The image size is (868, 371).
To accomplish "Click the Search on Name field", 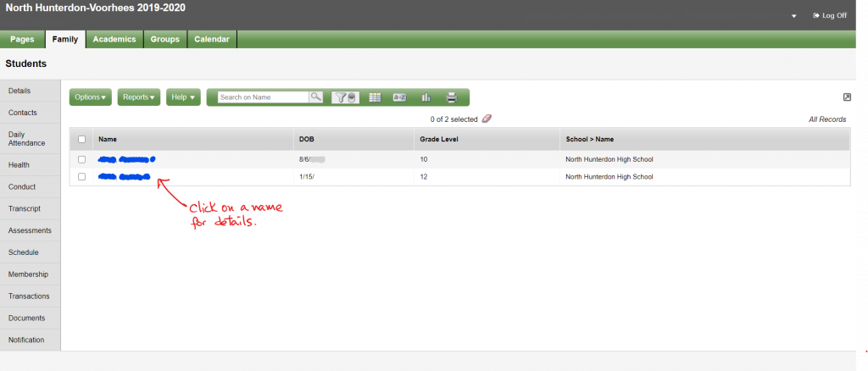I will pyautogui.click(x=263, y=97).
